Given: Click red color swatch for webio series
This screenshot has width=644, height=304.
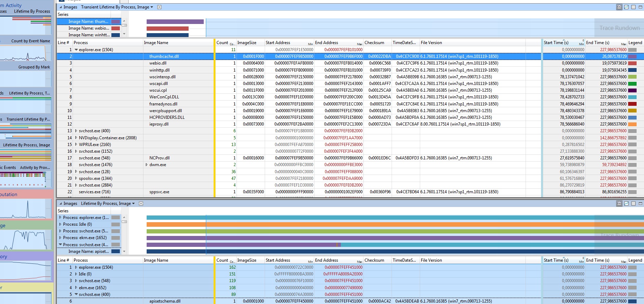Looking at the screenshot, I should [x=116, y=28].
